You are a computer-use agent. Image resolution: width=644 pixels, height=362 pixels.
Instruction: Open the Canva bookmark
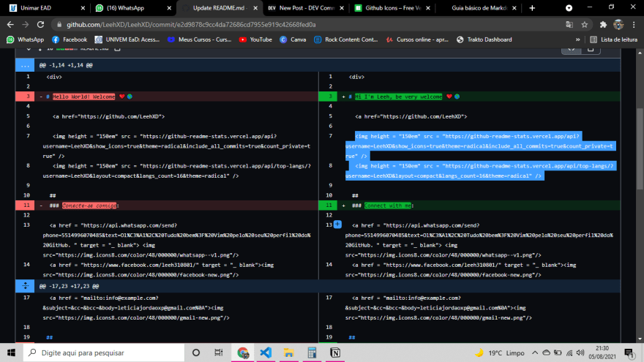[x=293, y=39]
